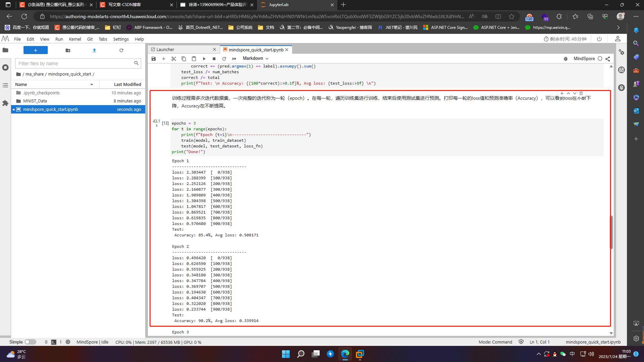Open the Kernel menu
This screenshot has height=362, width=644.
pyautogui.click(x=75, y=39)
